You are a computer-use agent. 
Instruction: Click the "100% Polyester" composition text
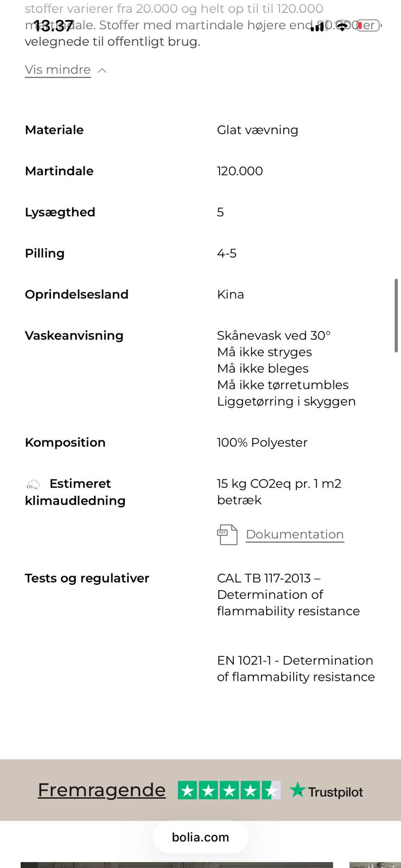pos(262,443)
